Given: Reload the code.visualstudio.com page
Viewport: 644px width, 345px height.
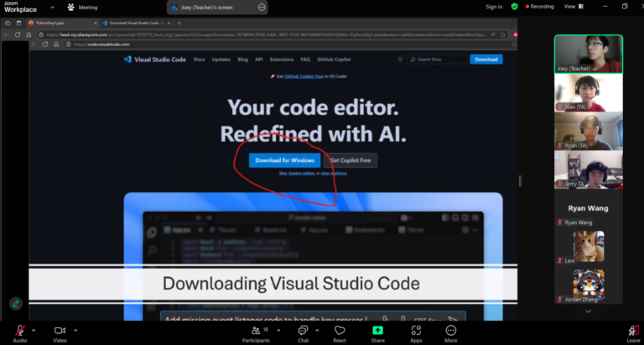Looking at the screenshot, I should tap(45, 44).
